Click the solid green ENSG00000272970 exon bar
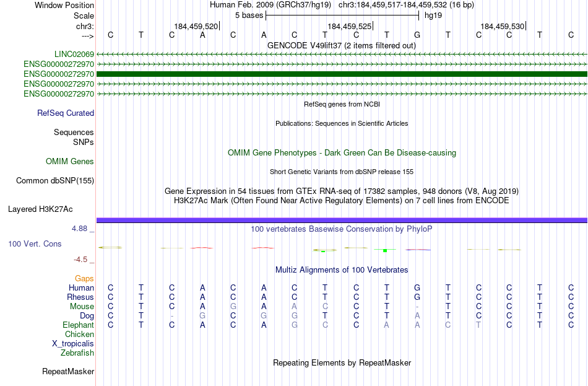Viewport: 588px width, 386px height. (x=342, y=74)
